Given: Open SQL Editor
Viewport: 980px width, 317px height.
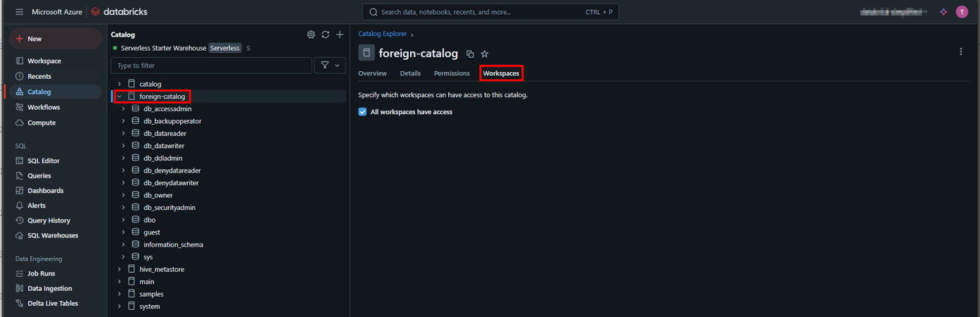Looking at the screenshot, I should click(56, 161).
